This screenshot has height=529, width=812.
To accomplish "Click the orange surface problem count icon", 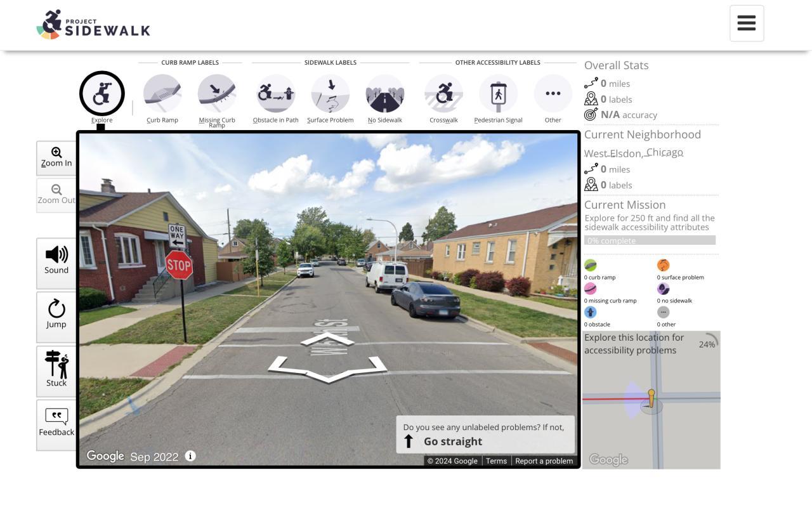I will (x=664, y=265).
